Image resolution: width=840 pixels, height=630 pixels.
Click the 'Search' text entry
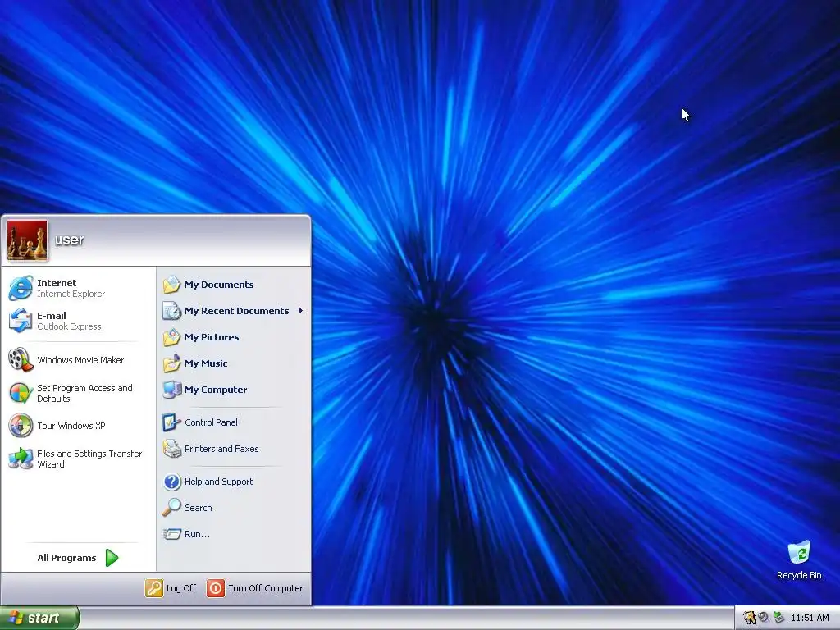pos(199,507)
